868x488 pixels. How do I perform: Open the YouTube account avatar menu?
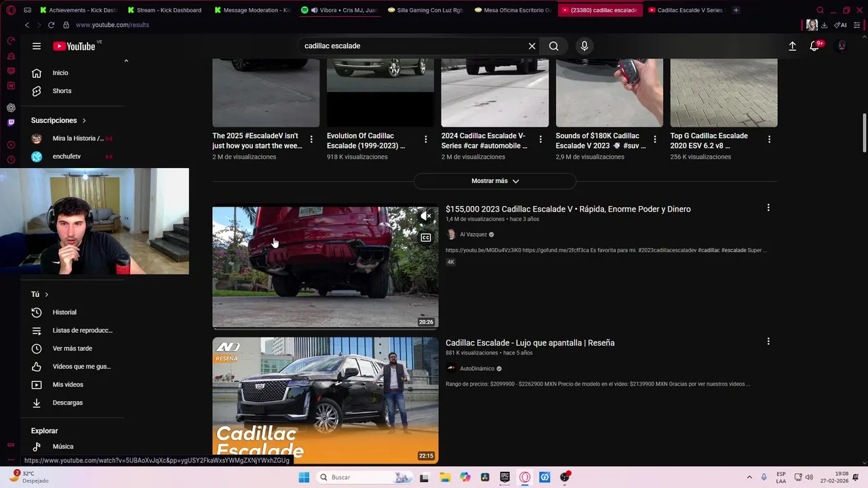click(842, 46)
